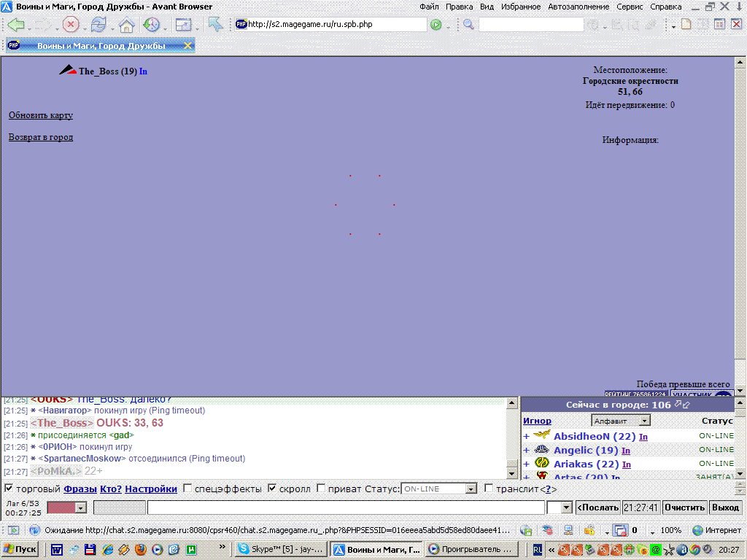Open the chat text color dropdown
The image size is (747, 560).
point(66,507)
